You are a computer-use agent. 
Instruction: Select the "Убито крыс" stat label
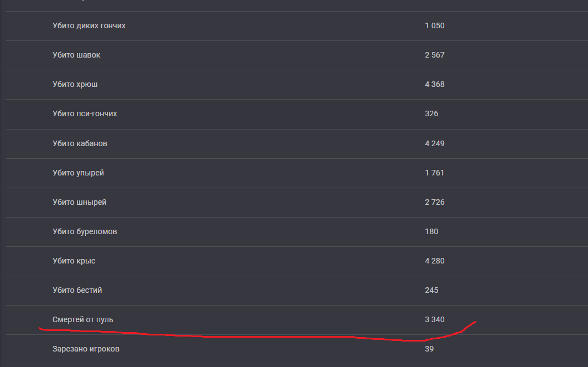click(74, 260)
